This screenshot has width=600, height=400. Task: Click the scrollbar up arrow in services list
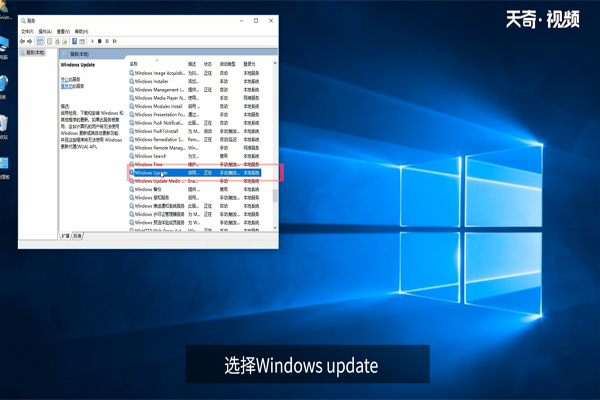(x=275, y=63)
